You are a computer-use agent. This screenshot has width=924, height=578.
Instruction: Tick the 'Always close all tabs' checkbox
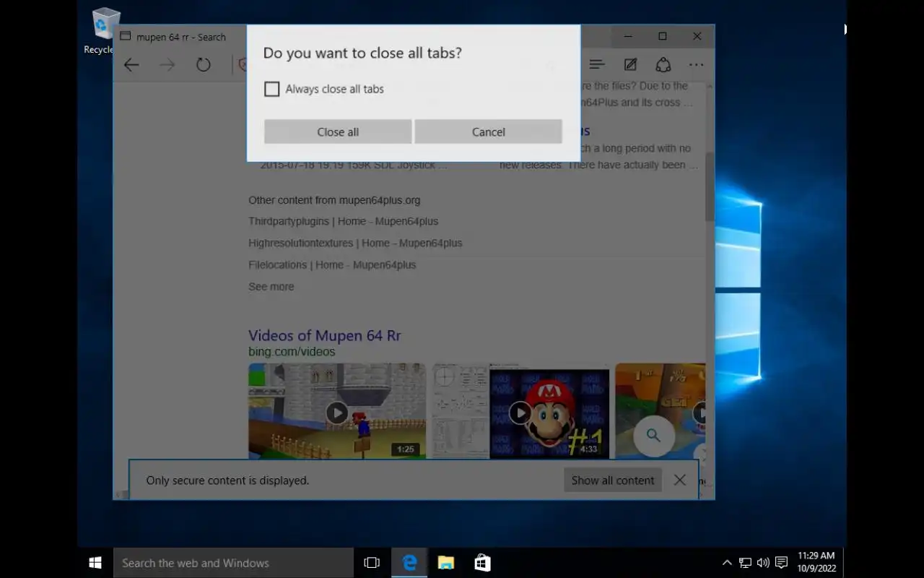pos(271,89)
